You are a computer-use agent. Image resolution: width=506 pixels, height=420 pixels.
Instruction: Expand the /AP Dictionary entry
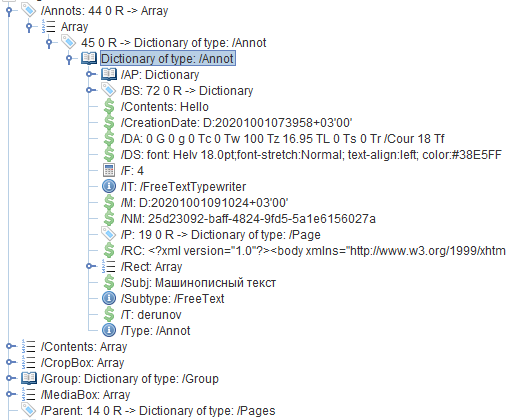pyautogui.click(x=90, y=74)
